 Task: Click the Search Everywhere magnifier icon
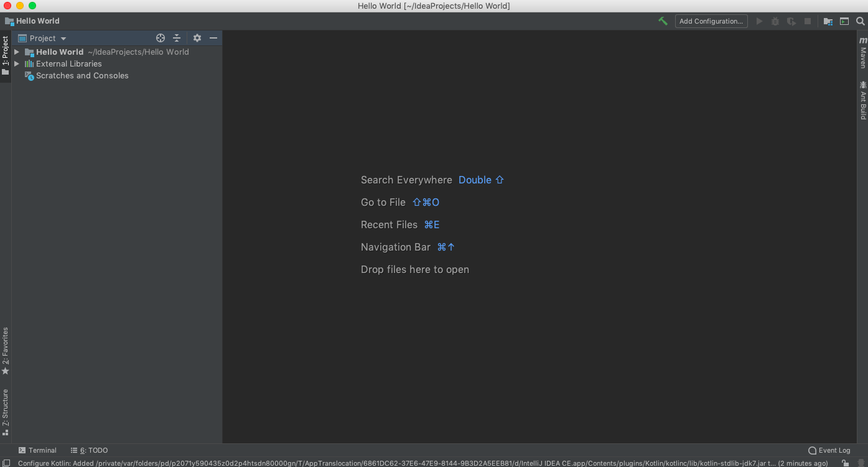(x=861, y=21)
